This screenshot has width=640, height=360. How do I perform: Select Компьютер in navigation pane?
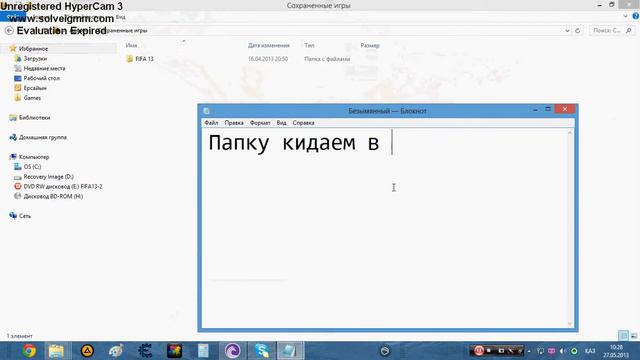point(34,157)
